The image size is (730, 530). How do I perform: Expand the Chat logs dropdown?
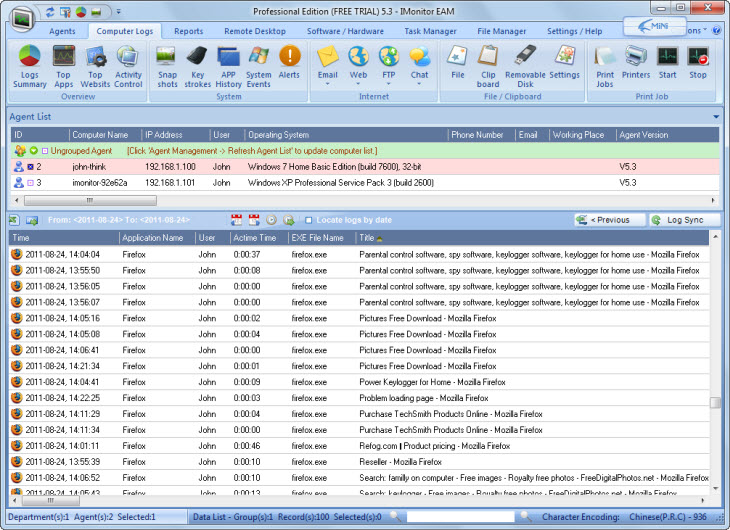click(419, 85)
